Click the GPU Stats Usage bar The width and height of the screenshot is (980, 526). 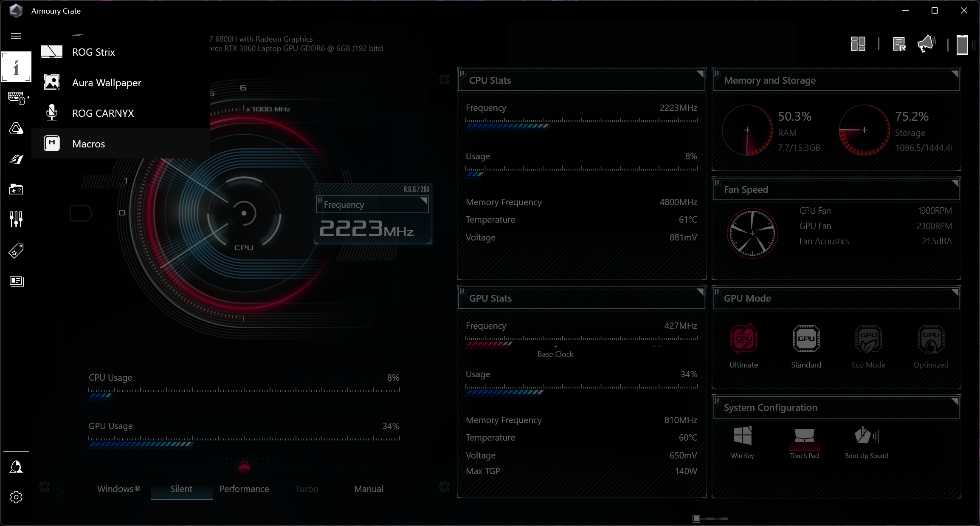pyautogui.click(x=581, y=389)
